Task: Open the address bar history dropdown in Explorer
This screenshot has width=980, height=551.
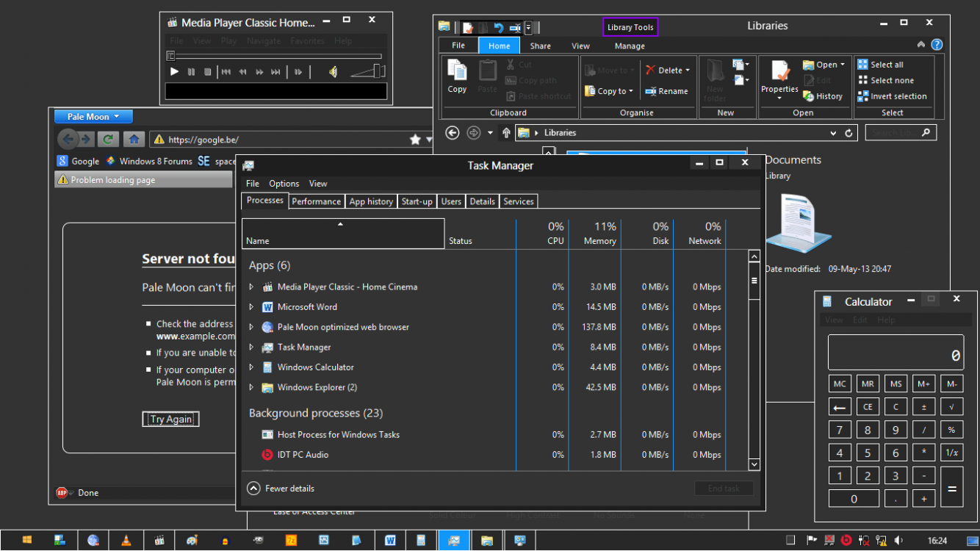Action: coord(833,133)
